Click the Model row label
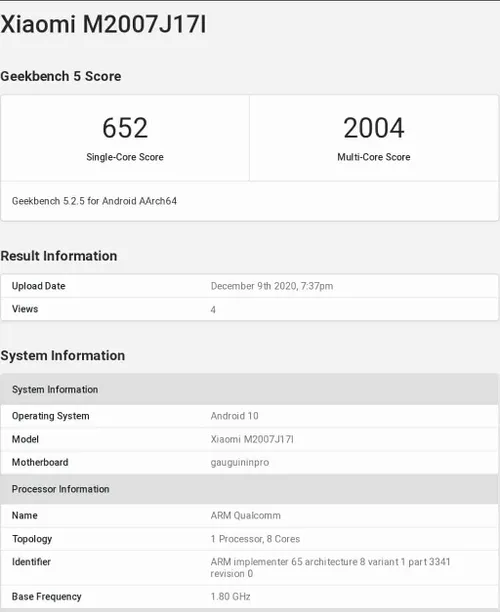The width and height of the screenshot is (500, 612). (25, 439)
